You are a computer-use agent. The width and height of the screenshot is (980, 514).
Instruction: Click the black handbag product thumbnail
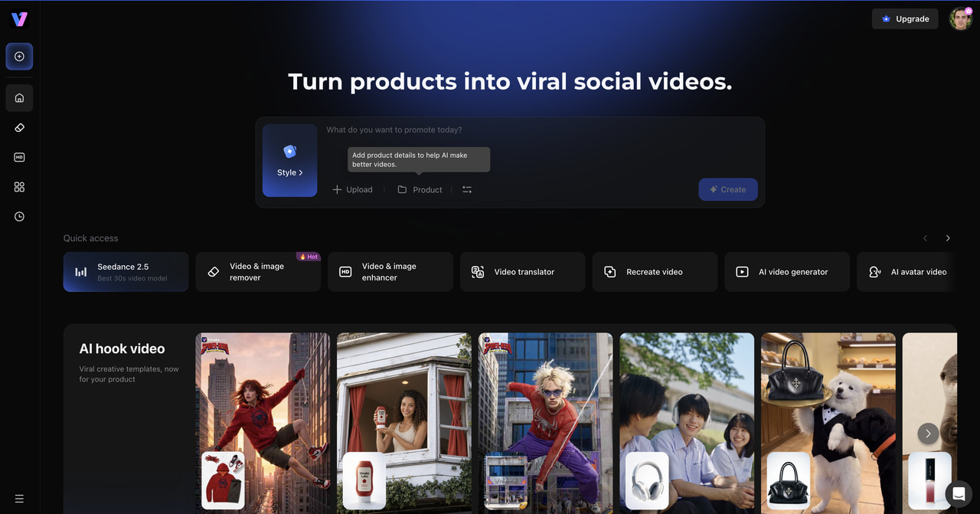(x=789, y=480)
